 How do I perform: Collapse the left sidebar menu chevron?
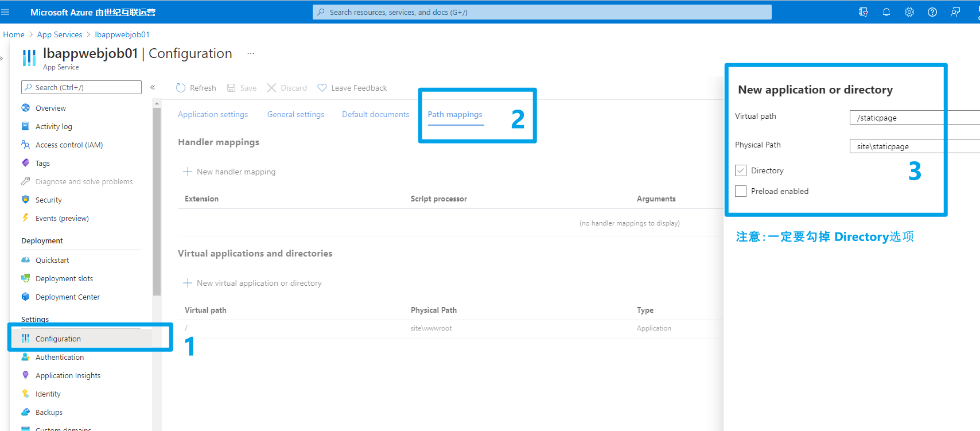pos(153,87)
